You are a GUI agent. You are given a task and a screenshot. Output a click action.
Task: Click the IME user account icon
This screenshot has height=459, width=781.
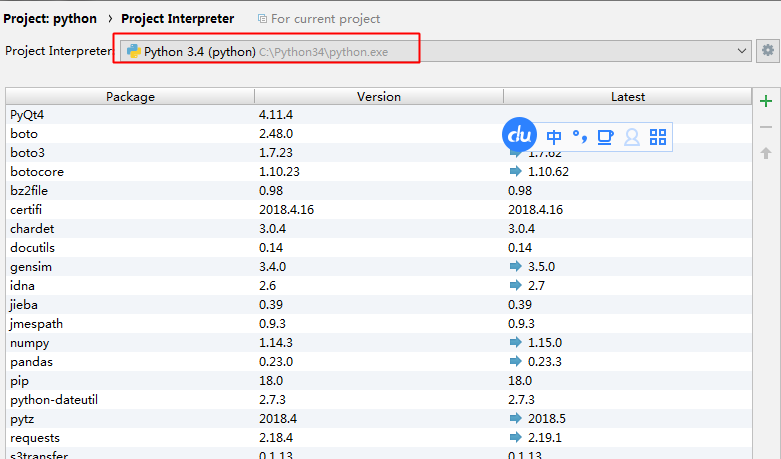pyautogui.click(x=632, y=137)
